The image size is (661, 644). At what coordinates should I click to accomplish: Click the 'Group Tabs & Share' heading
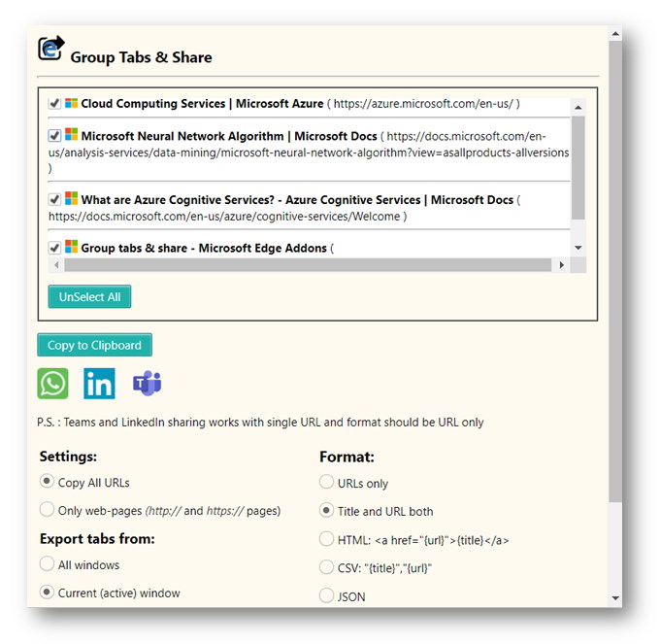[x=141, y=57]
